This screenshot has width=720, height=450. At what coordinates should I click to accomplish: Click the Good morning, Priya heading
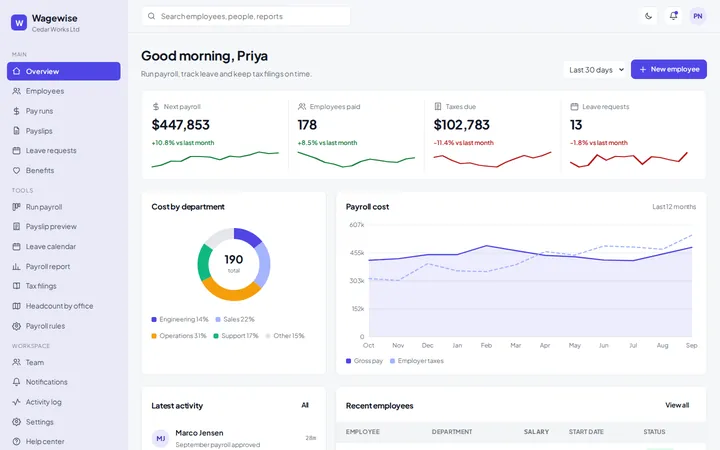204,56
